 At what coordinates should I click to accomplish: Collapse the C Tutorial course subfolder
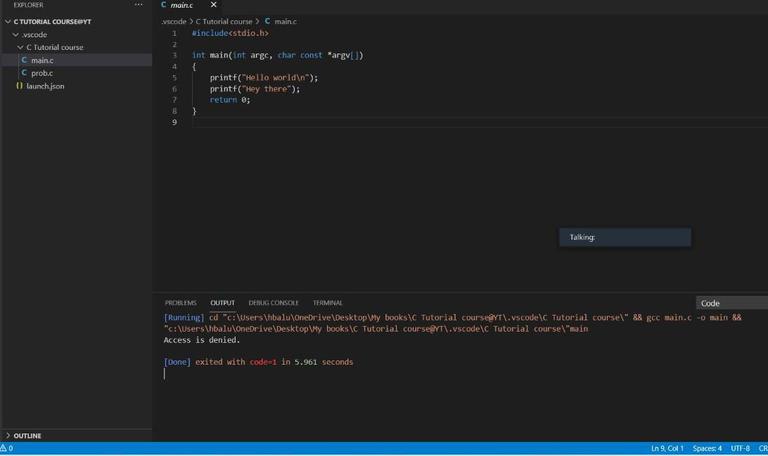point(21,47)
